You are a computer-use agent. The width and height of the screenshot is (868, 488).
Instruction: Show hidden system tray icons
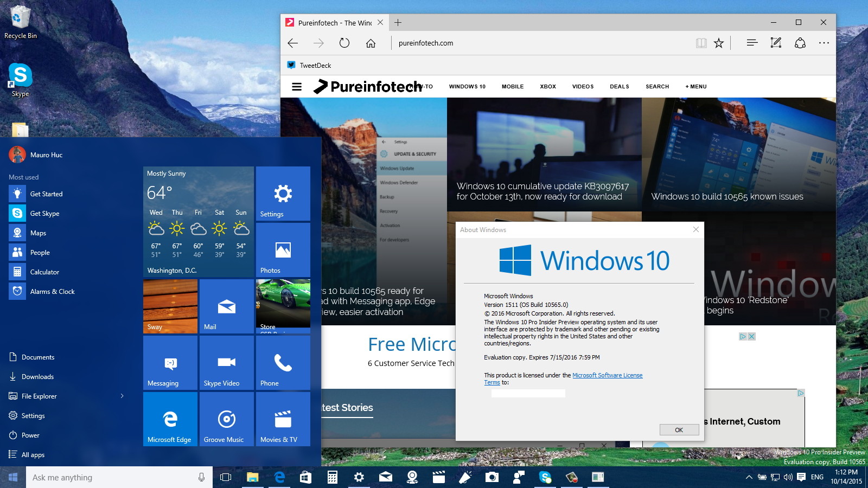coord(749,477)
